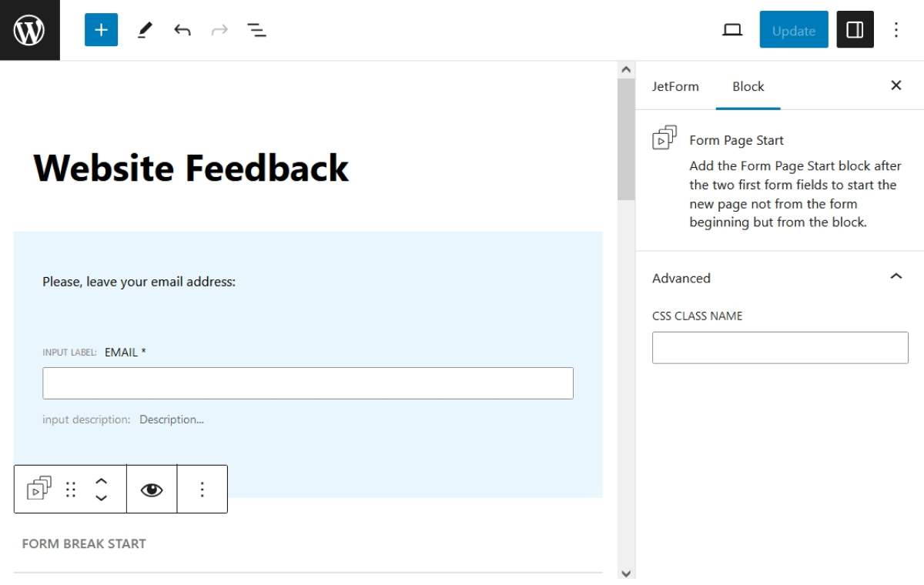Screen dimensions: 924x585
Task: Select the Edit tools mode pencil
Action: (145, 29)
